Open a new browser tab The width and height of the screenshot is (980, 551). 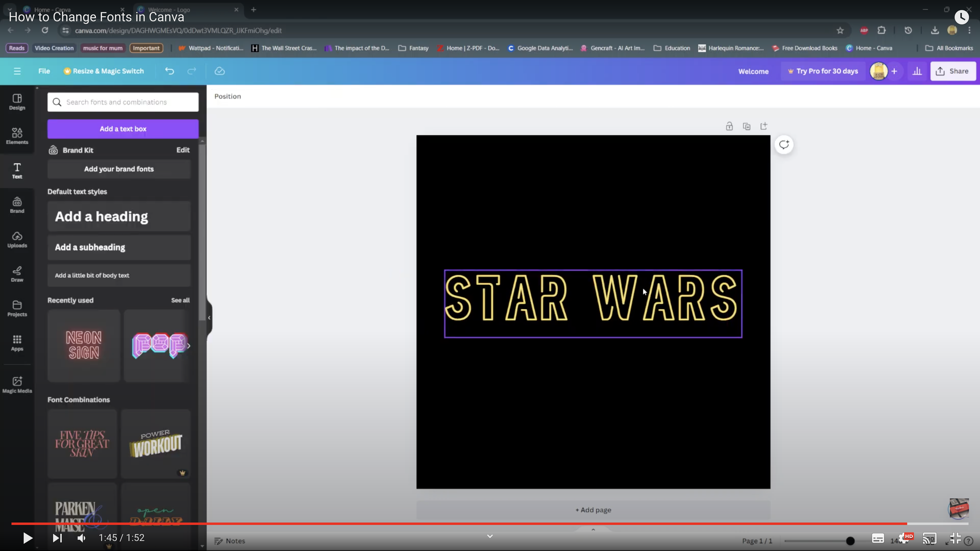pyautogui.click(x=253, y=10)
